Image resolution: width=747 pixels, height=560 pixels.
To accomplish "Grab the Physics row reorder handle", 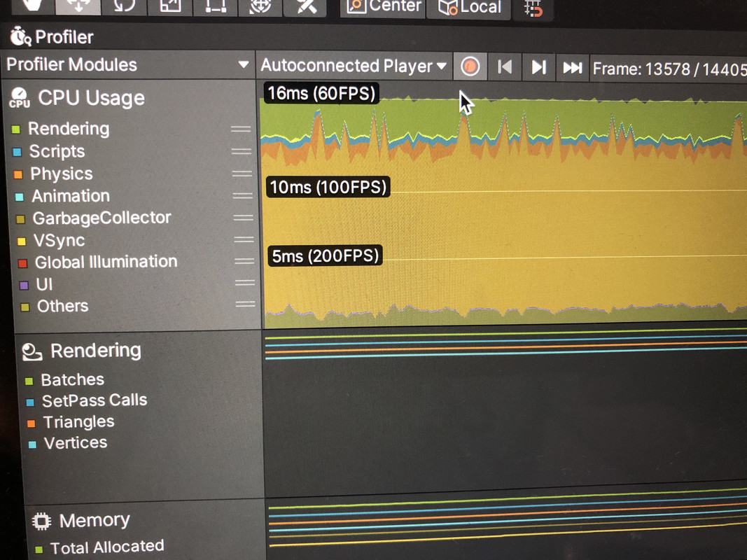I will coord(242,174).
